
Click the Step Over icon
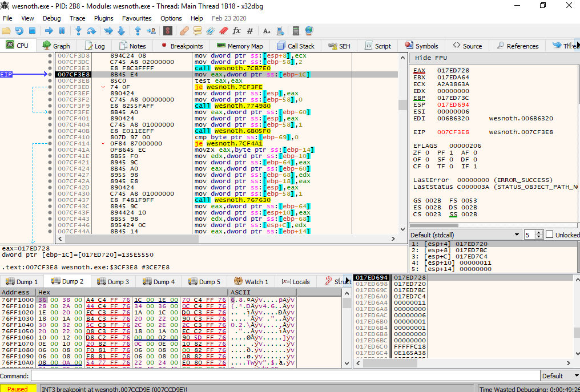[91, 31]
